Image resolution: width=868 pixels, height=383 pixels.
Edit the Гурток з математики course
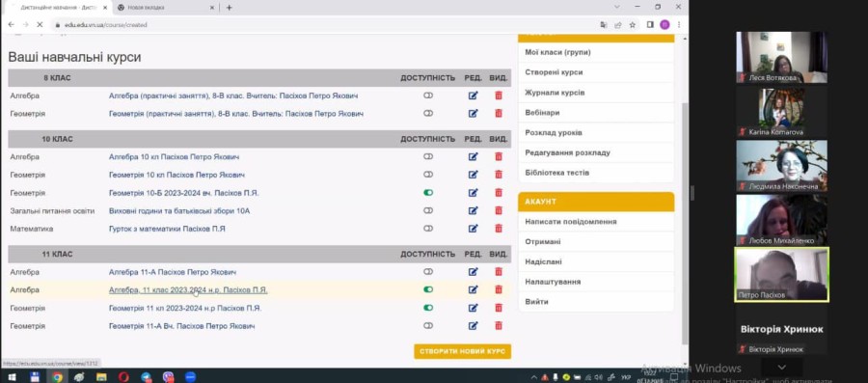(x=473, y=228)
